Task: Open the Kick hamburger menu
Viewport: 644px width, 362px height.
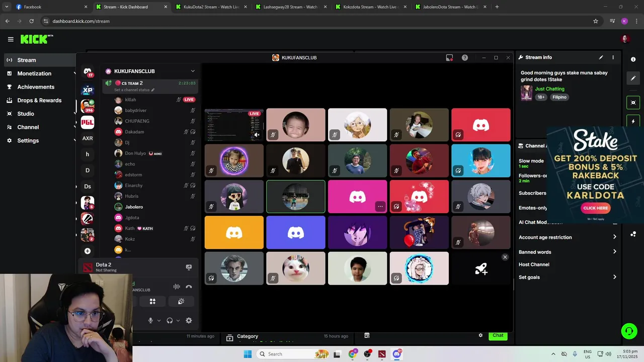Action: (x=11, y=39)
